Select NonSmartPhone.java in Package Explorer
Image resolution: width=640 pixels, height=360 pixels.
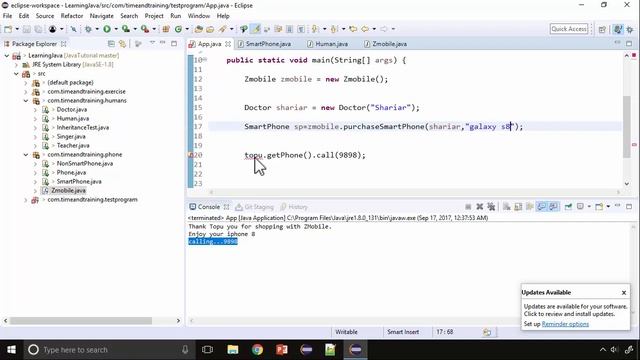tap(84, 164)
